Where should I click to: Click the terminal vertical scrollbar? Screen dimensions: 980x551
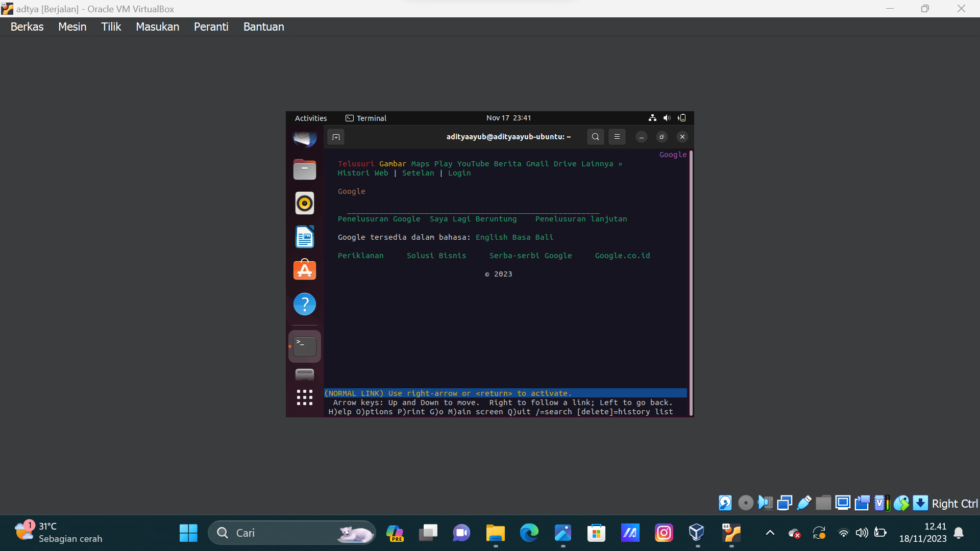pyautogui.click(x=691, y=283)
